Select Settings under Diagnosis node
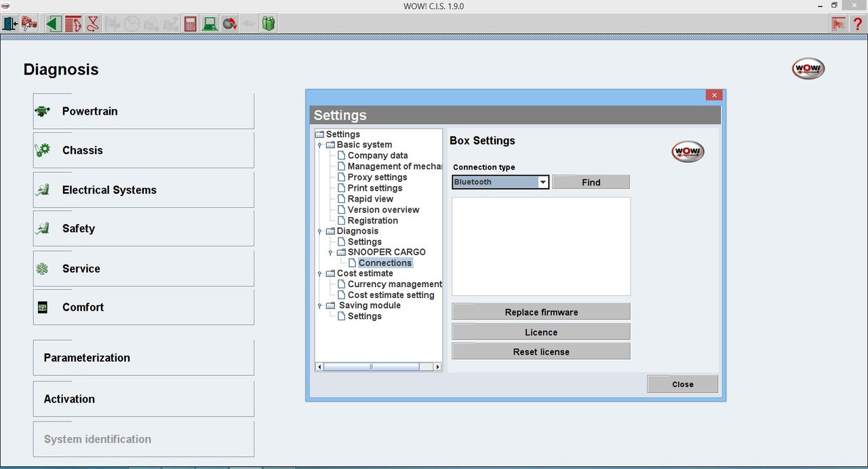 [364, 242]
